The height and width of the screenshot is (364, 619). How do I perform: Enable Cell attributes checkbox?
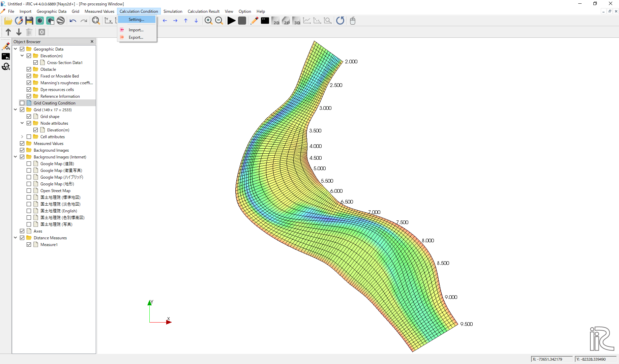29,137
